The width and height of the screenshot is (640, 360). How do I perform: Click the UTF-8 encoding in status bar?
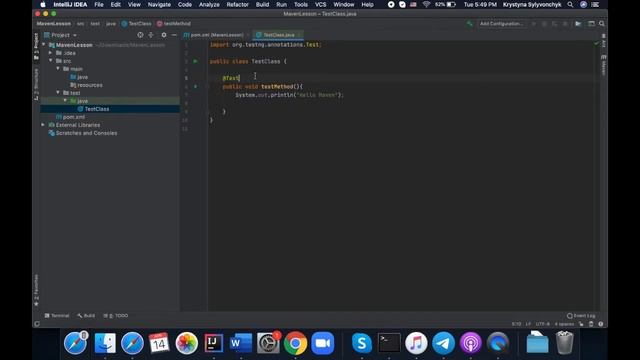[x=542, y=324]
